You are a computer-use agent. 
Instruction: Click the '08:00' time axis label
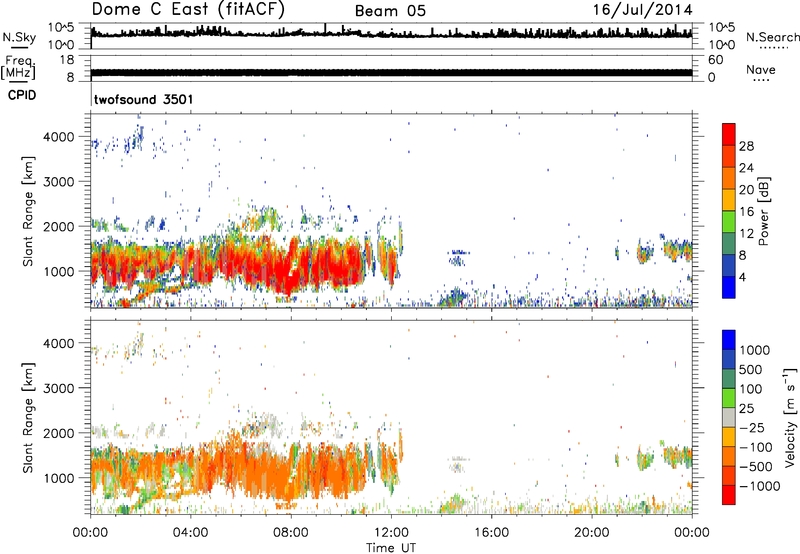(x=291, y=533)
